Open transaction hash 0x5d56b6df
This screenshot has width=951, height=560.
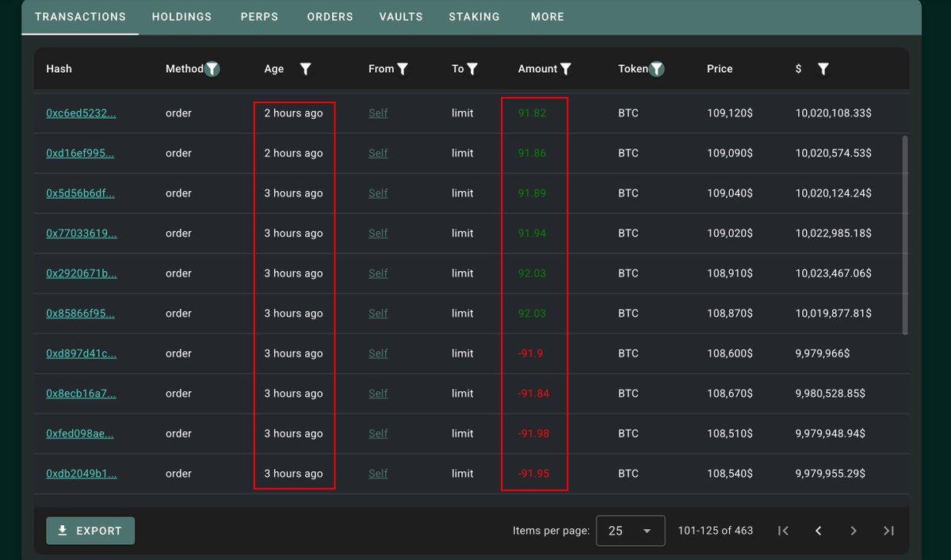coord(80,193)
